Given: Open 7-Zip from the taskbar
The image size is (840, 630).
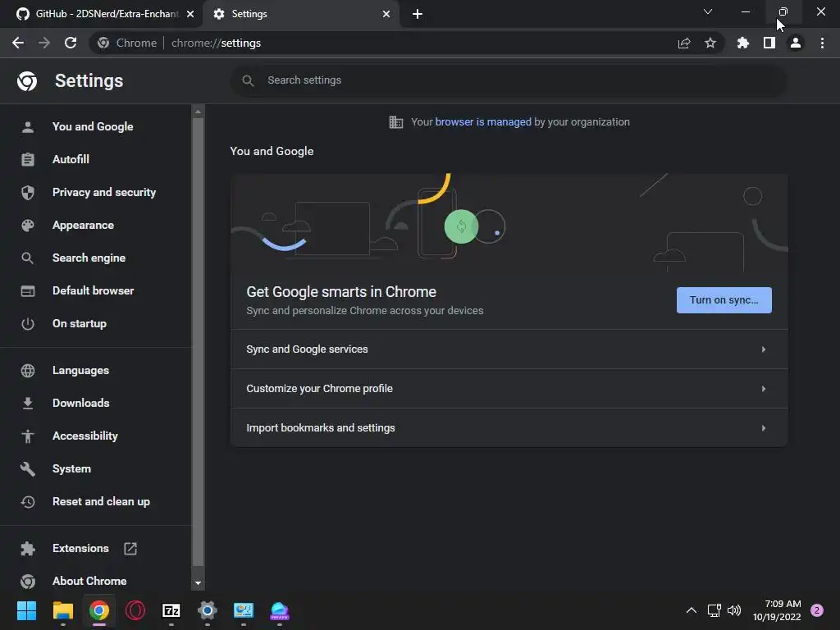Looking at the screenshot, I should pos(171,610).
